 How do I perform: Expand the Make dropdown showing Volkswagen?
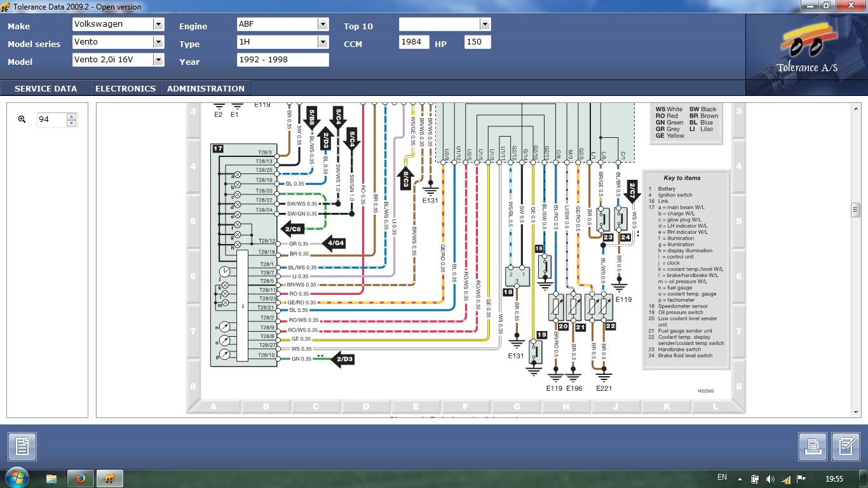(x=158, y=24)
